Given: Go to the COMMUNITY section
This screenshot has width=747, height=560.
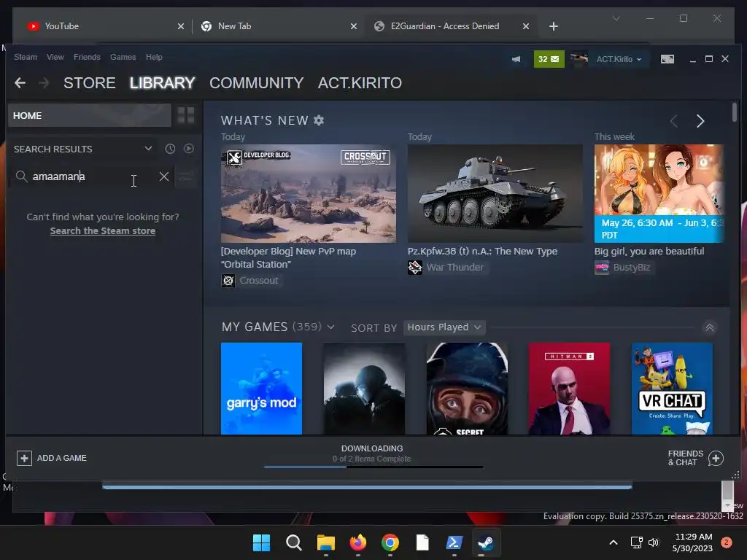Looking at the screenshot, I should tap(256, 83).
